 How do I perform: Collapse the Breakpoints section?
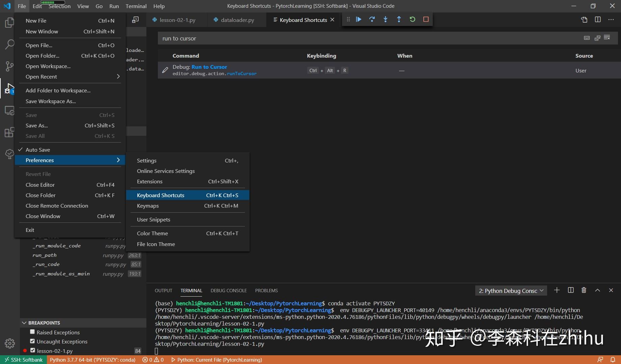click(x=83, y=323)
